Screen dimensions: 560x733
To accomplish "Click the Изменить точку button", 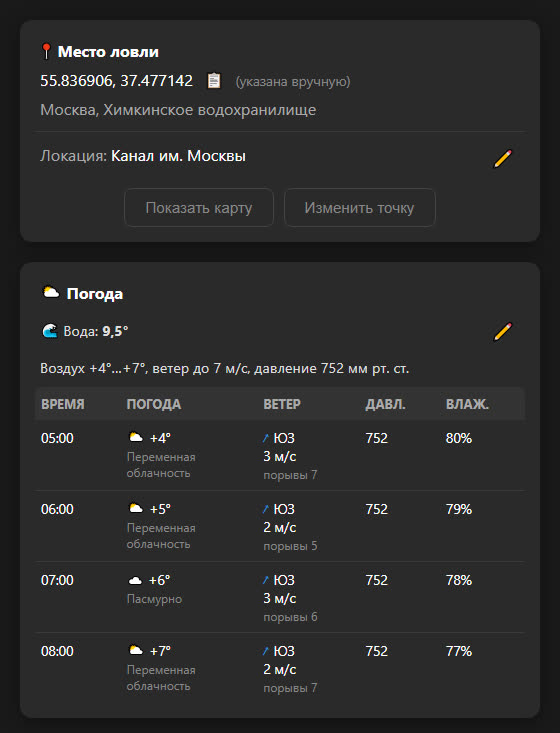I will 359,208.
